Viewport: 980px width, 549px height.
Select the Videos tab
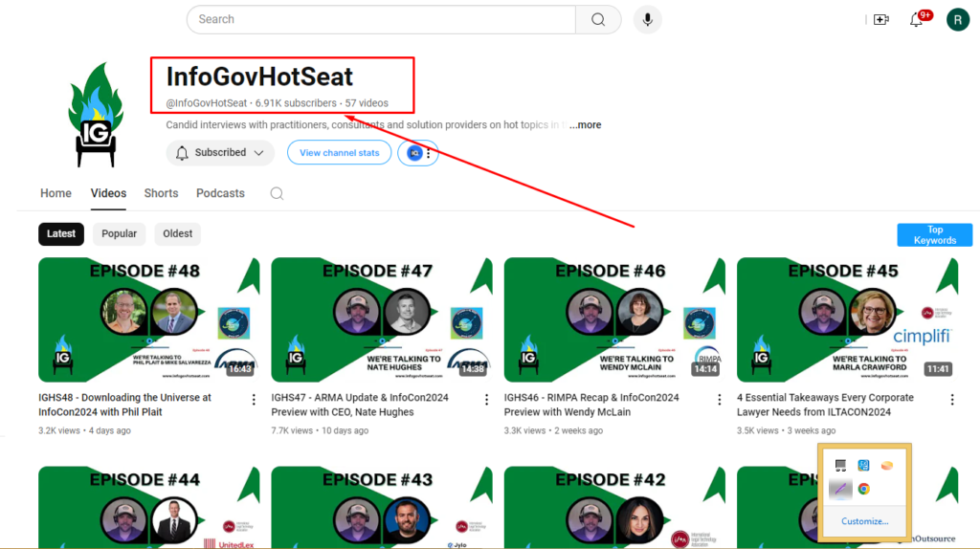point(108,193)
